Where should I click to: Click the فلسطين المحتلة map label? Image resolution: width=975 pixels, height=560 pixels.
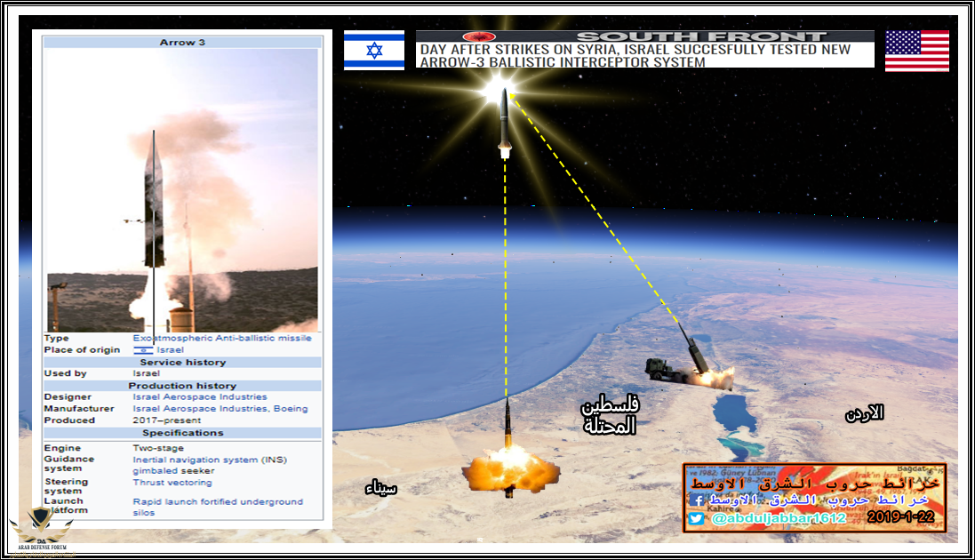pos(610,415)
